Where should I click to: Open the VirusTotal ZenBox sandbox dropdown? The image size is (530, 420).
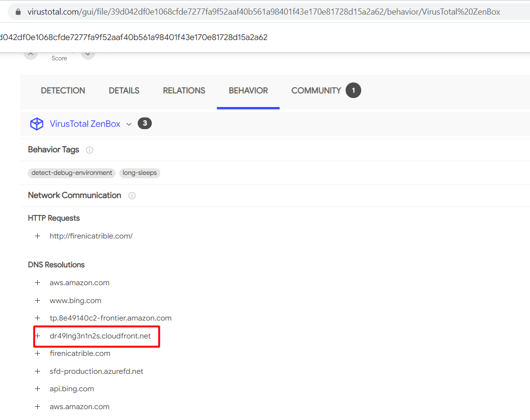click(129, 124)
